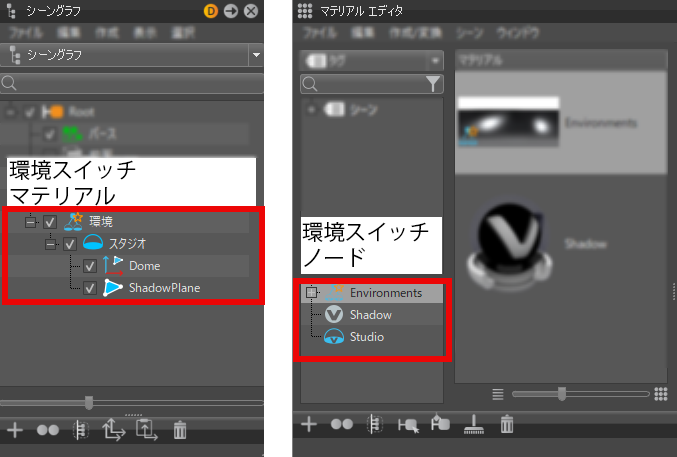The width and height of the screenshot is (677, 457).
Task: Click the filter funnel icon in material search
Action: 433,84
